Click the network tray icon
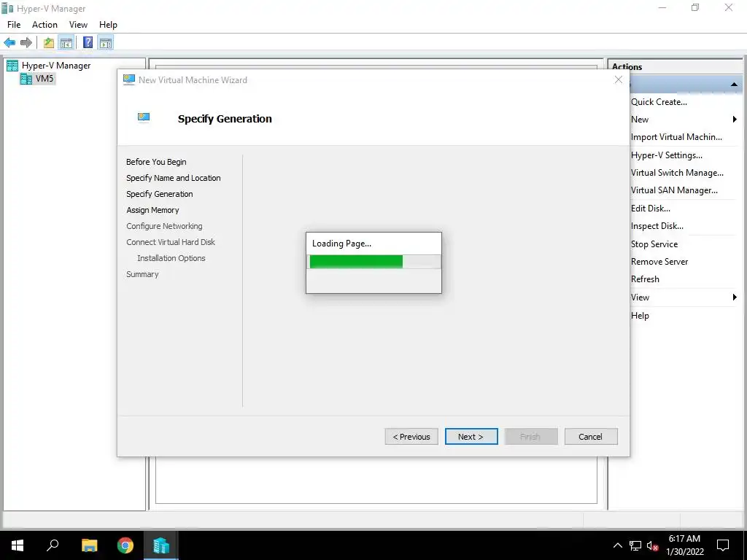Screen dimensions: 747x560 coord(635,545)
